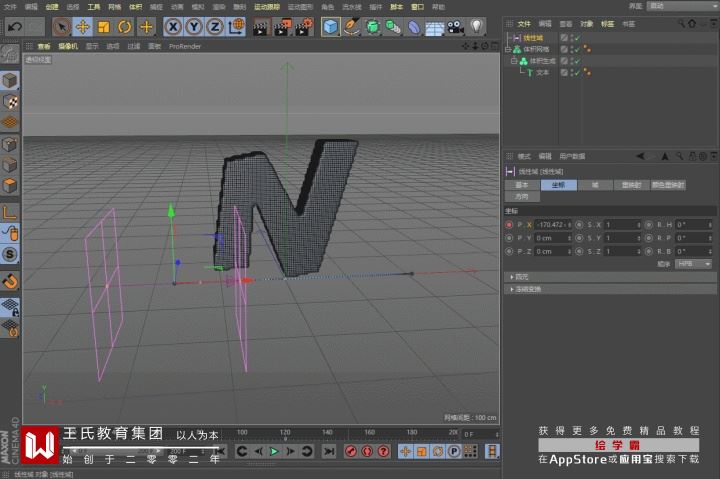Switch to the Color Remap attribute tab
Screen dimensions: 720x479
[668, 185]
